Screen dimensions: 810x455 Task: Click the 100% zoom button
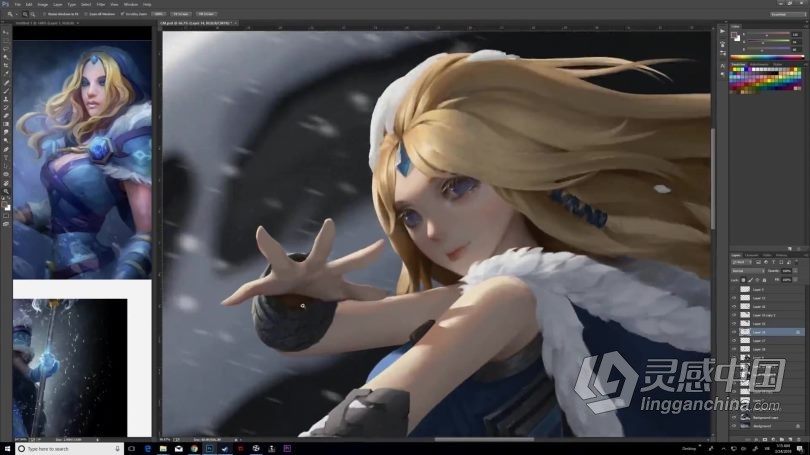coord(159,14)
